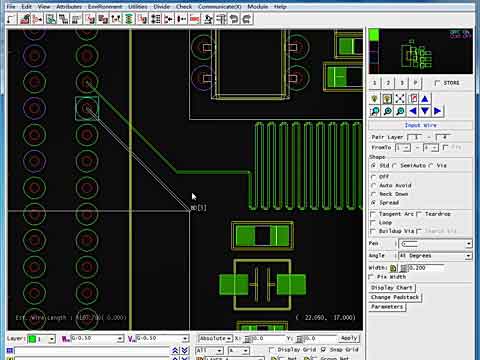Select the Std shape radio button
The height and width of the screenshot is (360, 480).
(373, 165)
